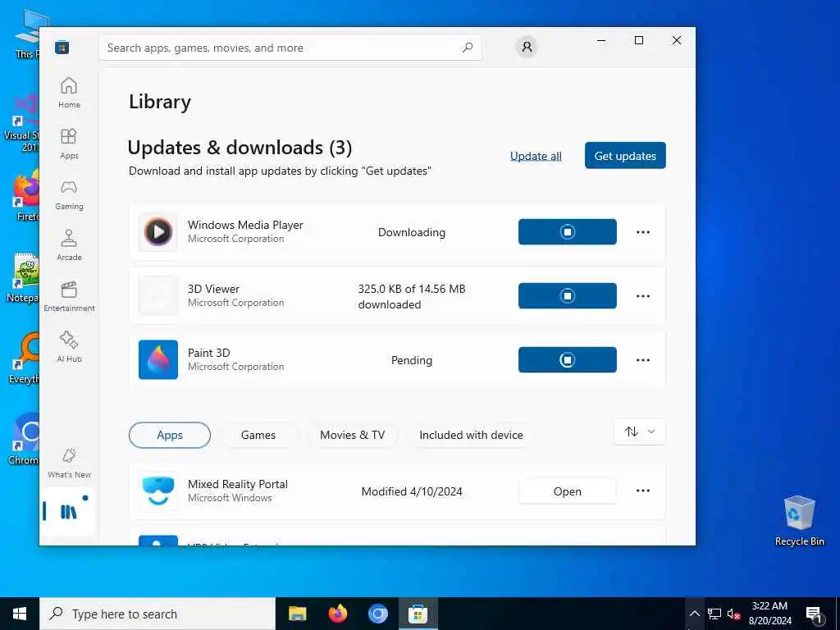
Task: Open the Entertainment section in the sidebar
Action: click(69, 296)
